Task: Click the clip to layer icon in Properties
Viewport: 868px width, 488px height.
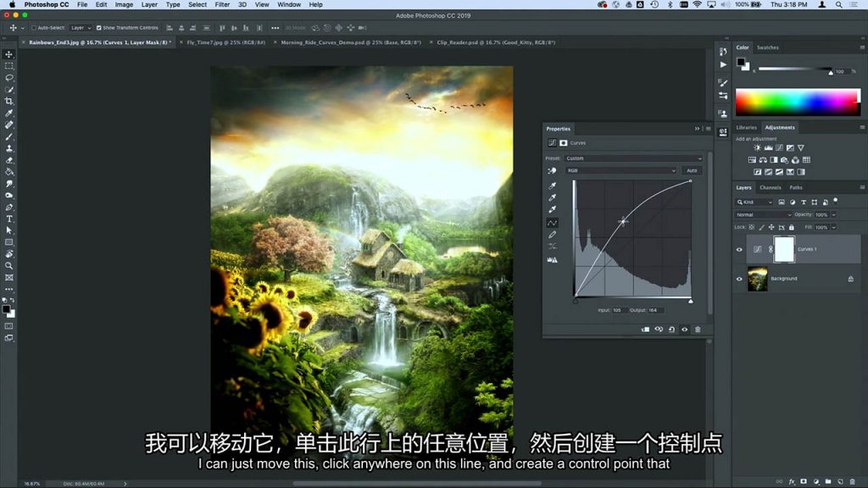Action: (645, 330)
